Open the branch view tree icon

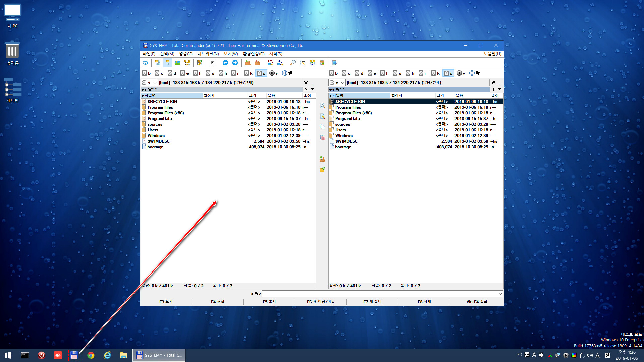200,63
